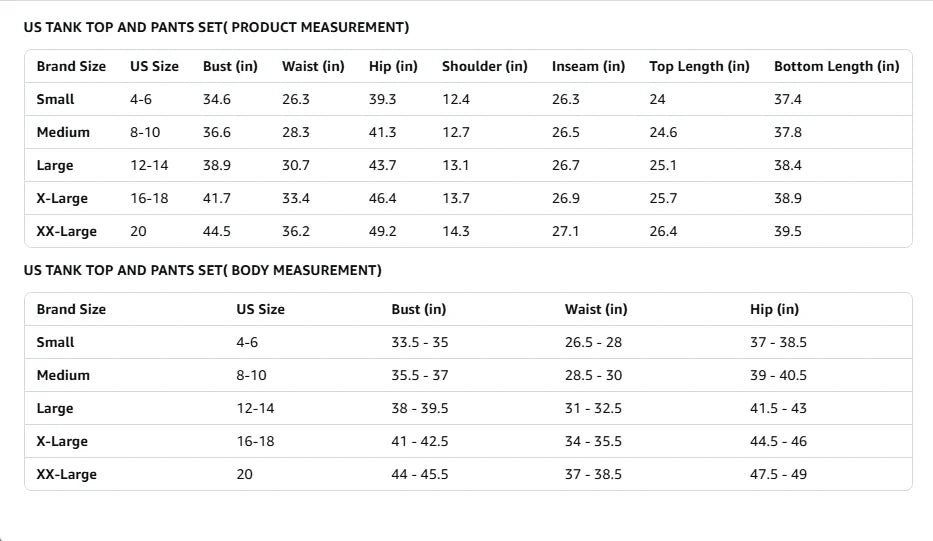Select the Medium brand size in first table

tap(63, 132)
